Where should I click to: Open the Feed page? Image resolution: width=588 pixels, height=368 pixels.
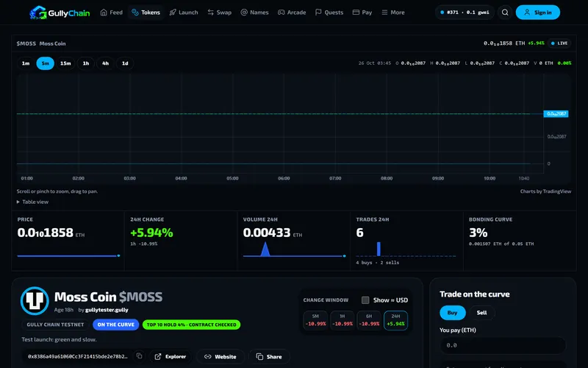pyautogui.click(x=112, y=13)
